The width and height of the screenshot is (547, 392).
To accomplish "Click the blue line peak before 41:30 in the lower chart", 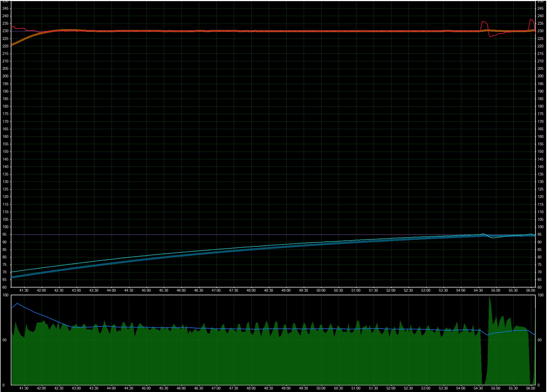I will pyautogui.click(x=17, y=303).
